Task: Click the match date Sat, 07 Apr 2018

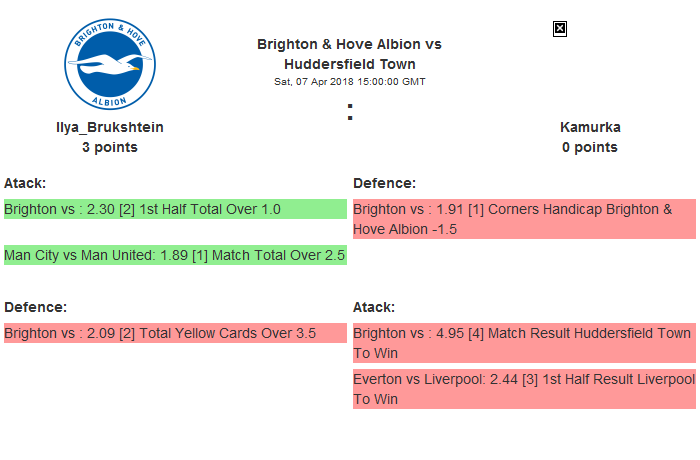Action: pos(349,82)
